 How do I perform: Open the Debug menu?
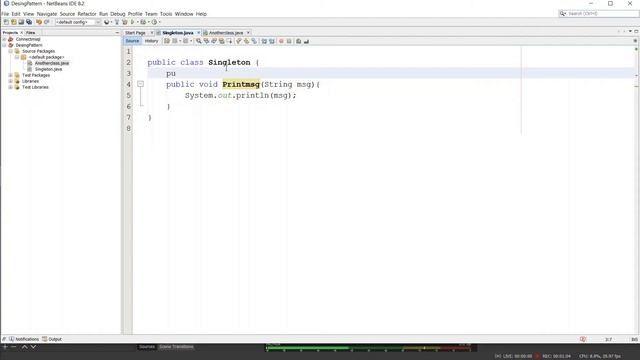tap(118, 14)
